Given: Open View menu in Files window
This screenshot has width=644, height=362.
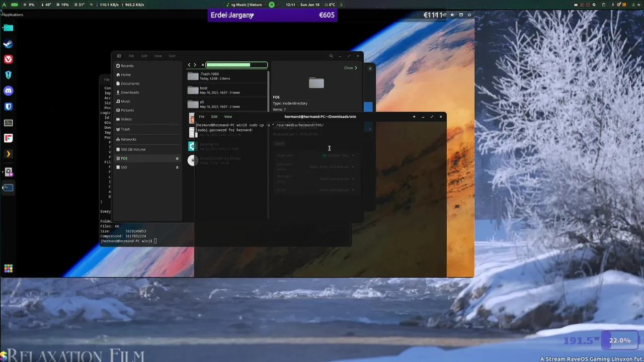Looking at the screenshot, I should [x=158, y=56].
